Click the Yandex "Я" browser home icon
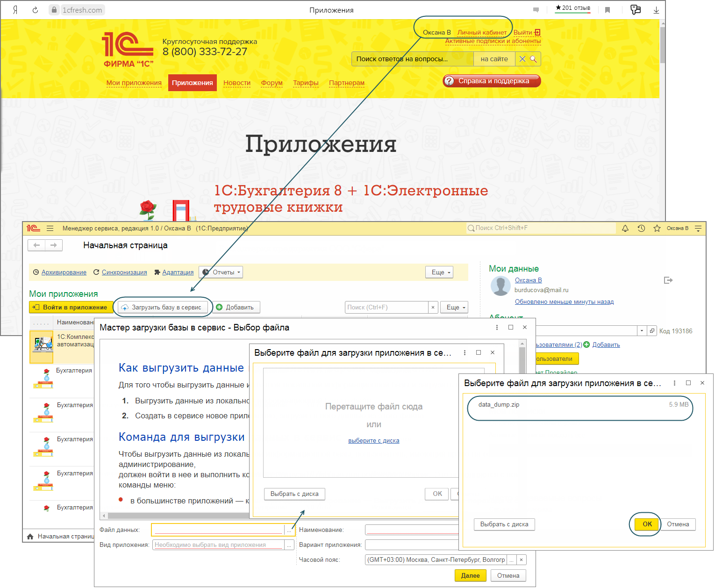 click(x=15, y=10)
